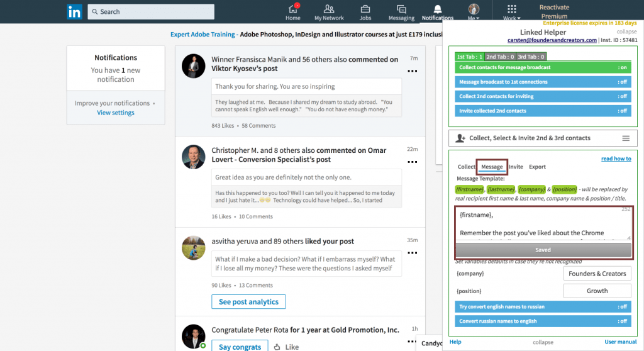Toggle Message broadcast to 1st connections
The height and width of the screenshot is (351, 644).
coord(543,82)
